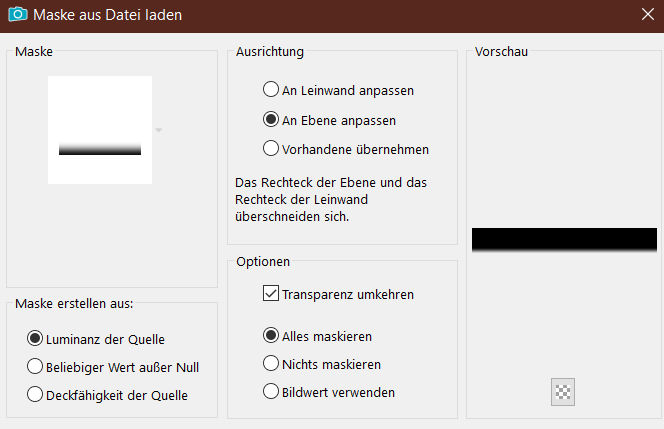Enable the Bildwert verwenden option

coord(271,392)
